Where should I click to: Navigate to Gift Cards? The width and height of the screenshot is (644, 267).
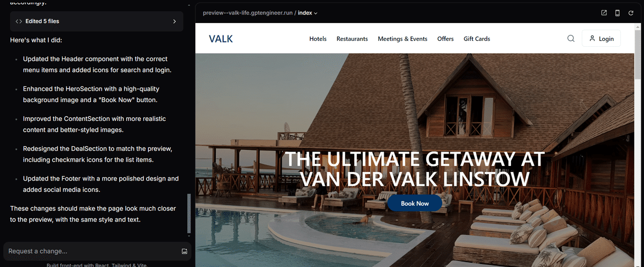coord(477,39)
